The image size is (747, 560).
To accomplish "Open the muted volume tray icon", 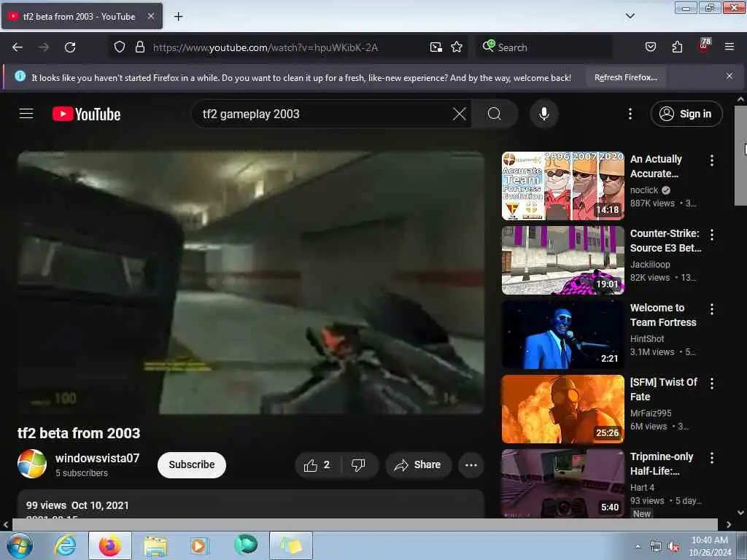I will (x=673, y=547).
